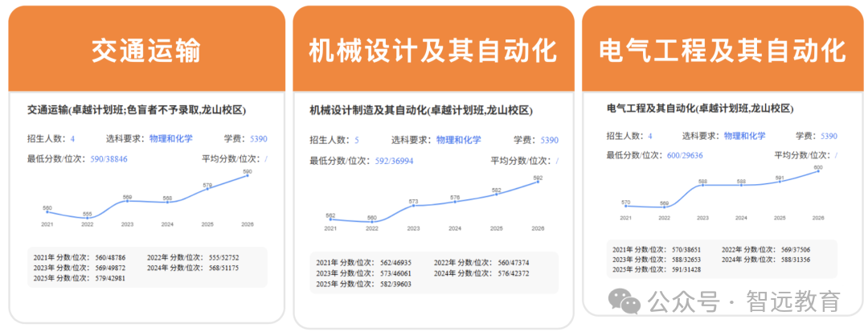Click the 交通运输 orange header
This screenshot has width=868, height=336.
(x=147, y=49)
